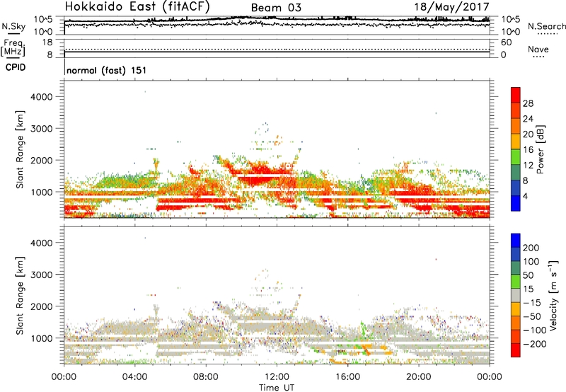Select the "20:00" time tick label
Image resolution: width=566 pixels, height=392 pixels.
(418, 377)
